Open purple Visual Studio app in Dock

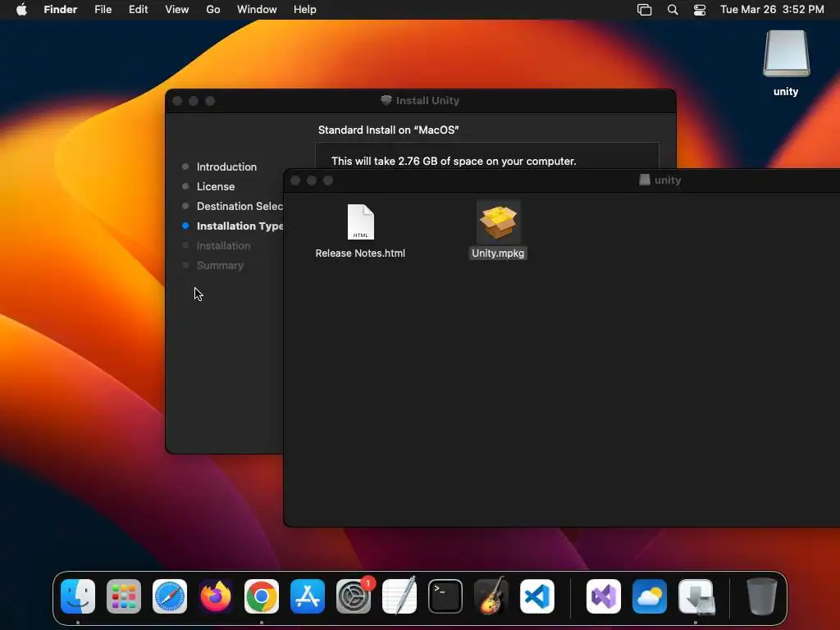point(604,596)
